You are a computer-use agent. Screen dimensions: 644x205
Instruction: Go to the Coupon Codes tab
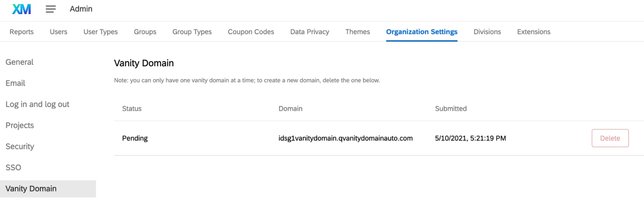pos(251,32)
